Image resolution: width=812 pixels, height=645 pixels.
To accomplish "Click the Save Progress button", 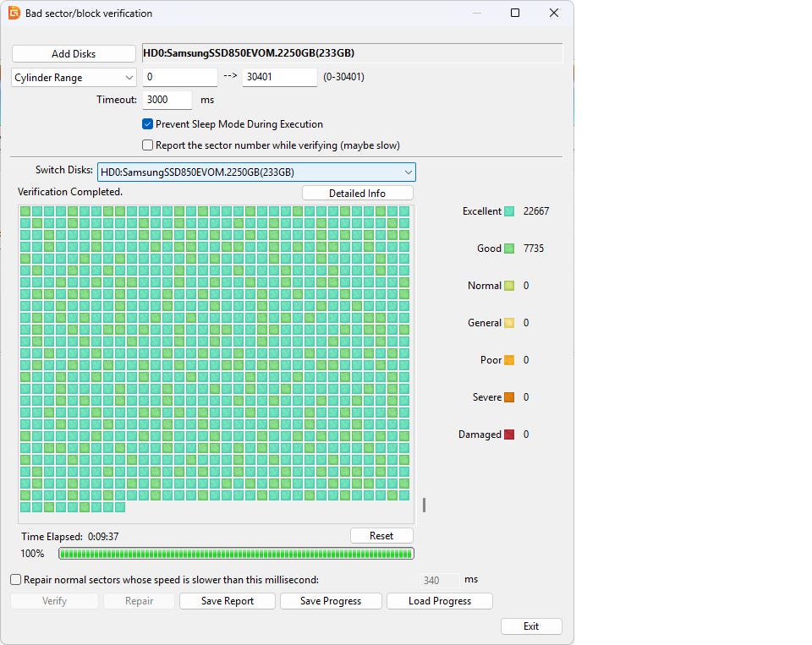I will coord(330,601).
